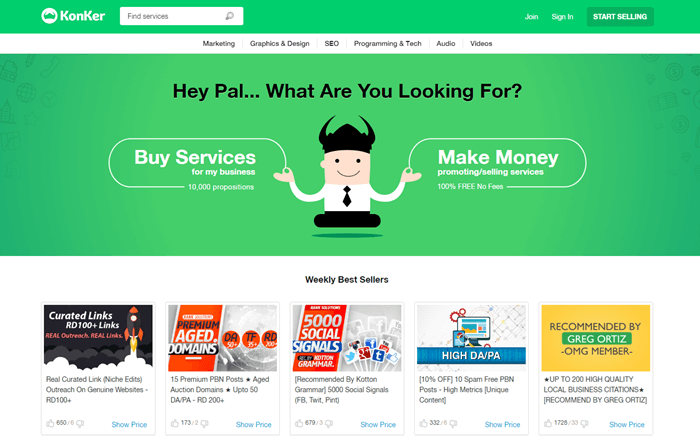Click the Join link

tap(531, 17)
